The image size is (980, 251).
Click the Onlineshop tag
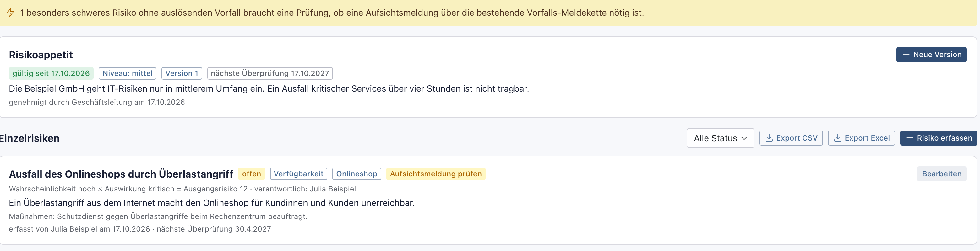point(357,174)
